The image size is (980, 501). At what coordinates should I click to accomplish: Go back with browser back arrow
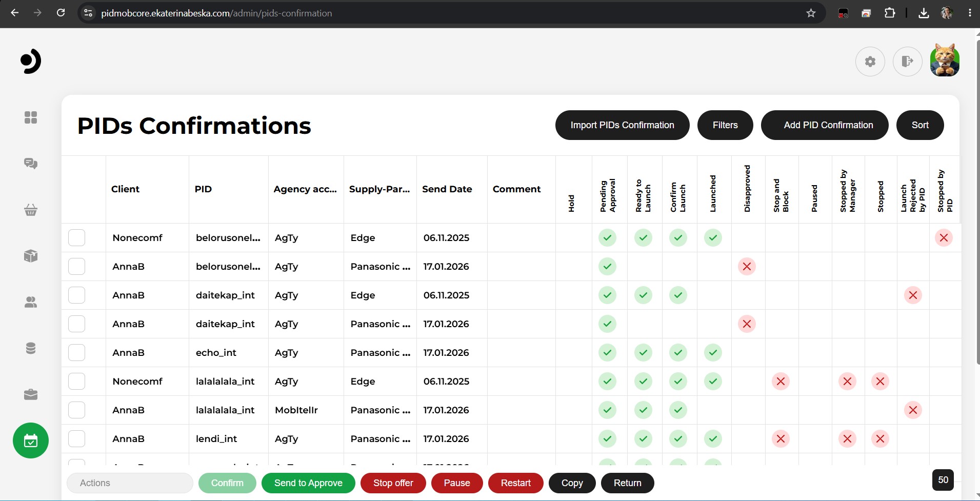point(14,13)
